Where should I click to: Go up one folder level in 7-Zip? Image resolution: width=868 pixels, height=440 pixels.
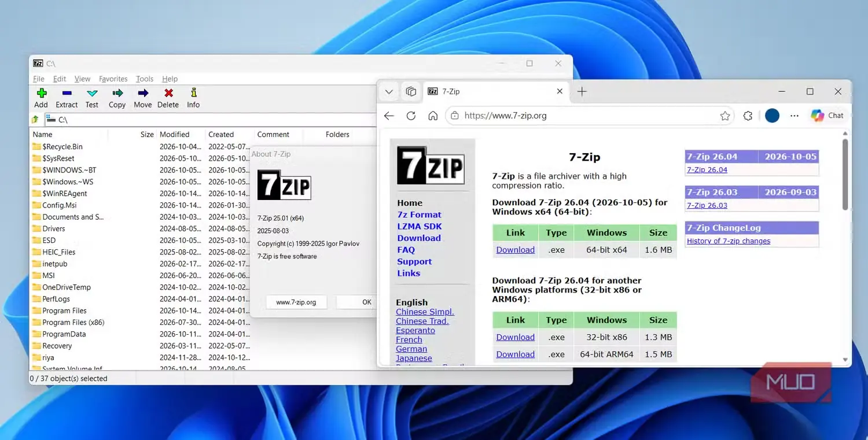tap(35, 120)
